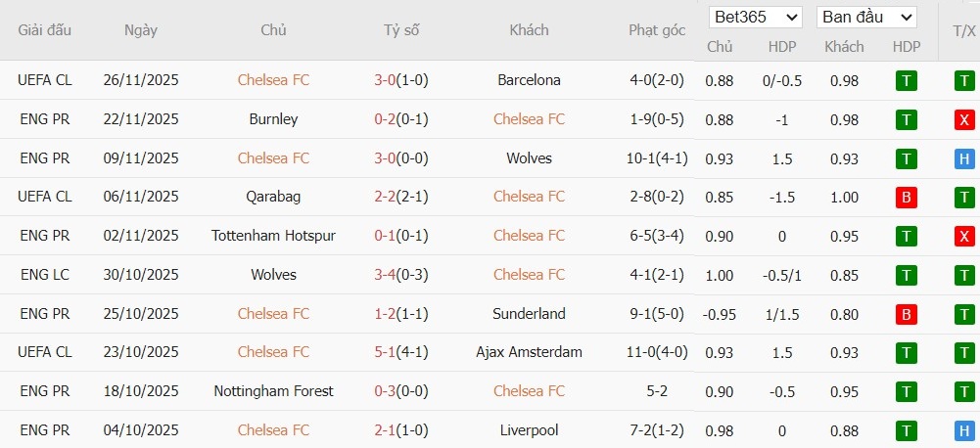Open the Ajax Amsterdam team link

click(529, 352)
